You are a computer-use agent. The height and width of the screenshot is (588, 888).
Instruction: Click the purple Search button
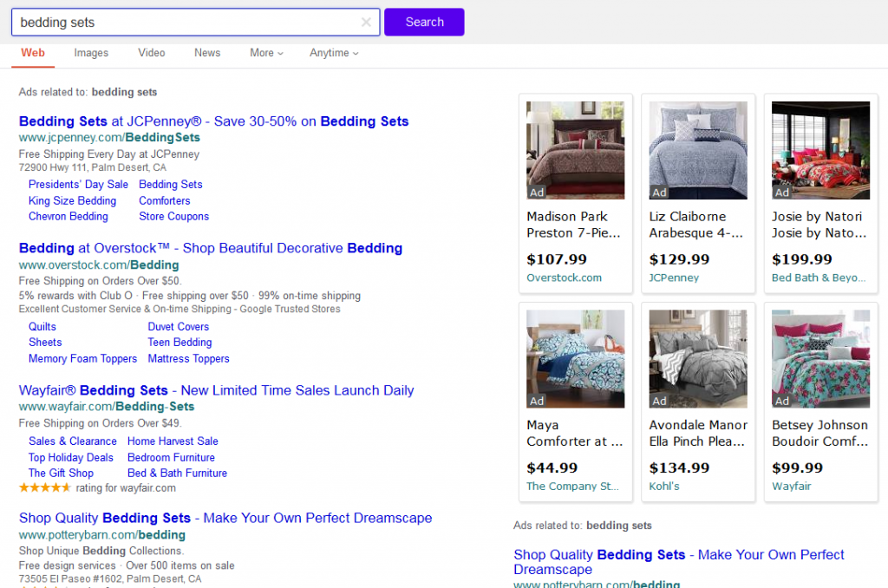coord(424,23)
